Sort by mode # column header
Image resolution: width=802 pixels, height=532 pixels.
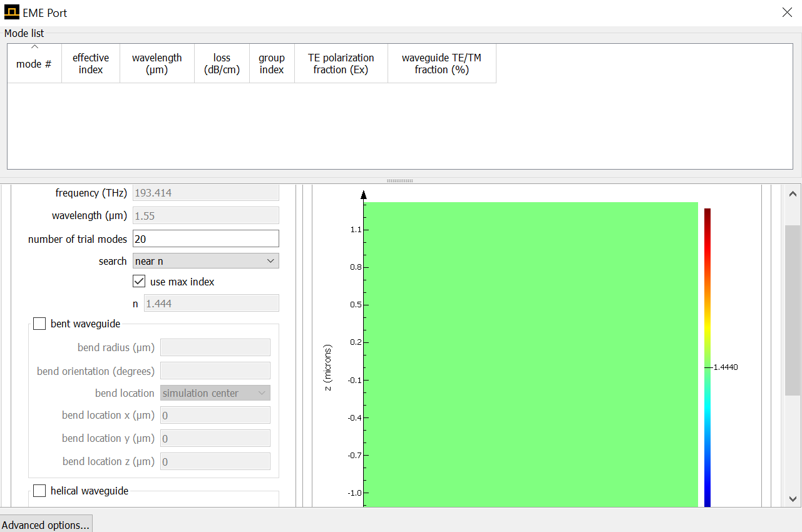click(34, 63)
